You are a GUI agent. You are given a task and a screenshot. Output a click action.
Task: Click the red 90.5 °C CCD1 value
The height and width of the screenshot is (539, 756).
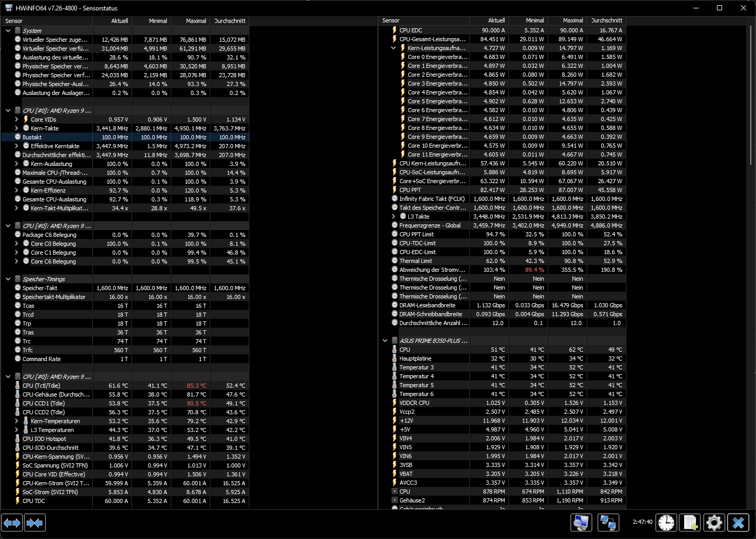tap(196, 403)
